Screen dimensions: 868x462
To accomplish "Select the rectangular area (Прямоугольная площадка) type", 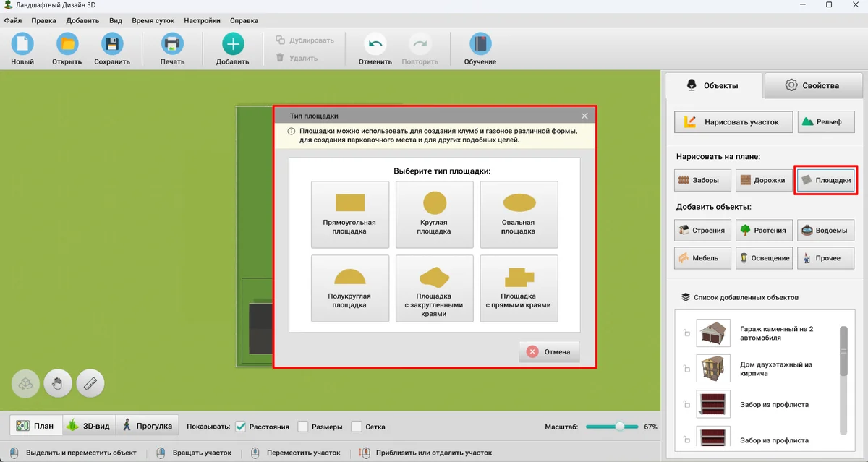I will coord(350,214).
